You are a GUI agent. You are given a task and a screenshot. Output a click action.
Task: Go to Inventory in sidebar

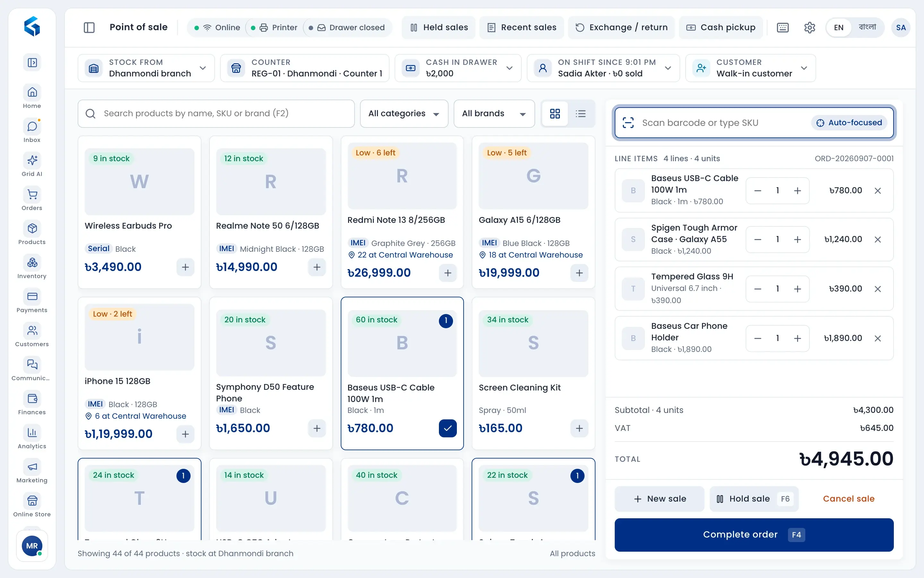pyautogui.click(x=32, y=267)
